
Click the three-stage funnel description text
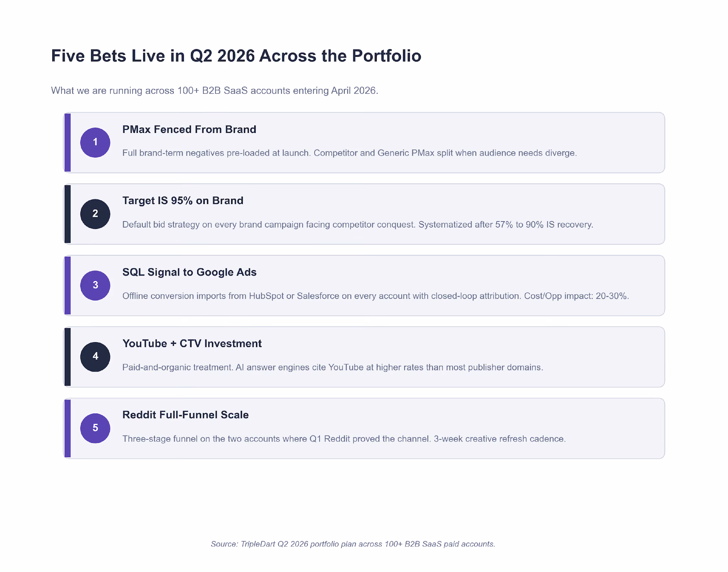point(344,439)
